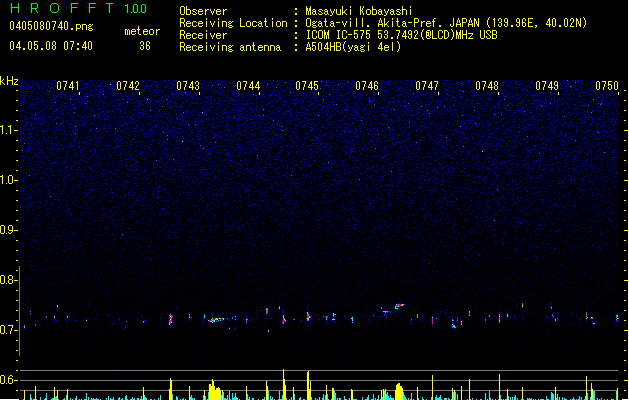
Task: Click the 1.0 kHz axis label
Action: point(9,180)
